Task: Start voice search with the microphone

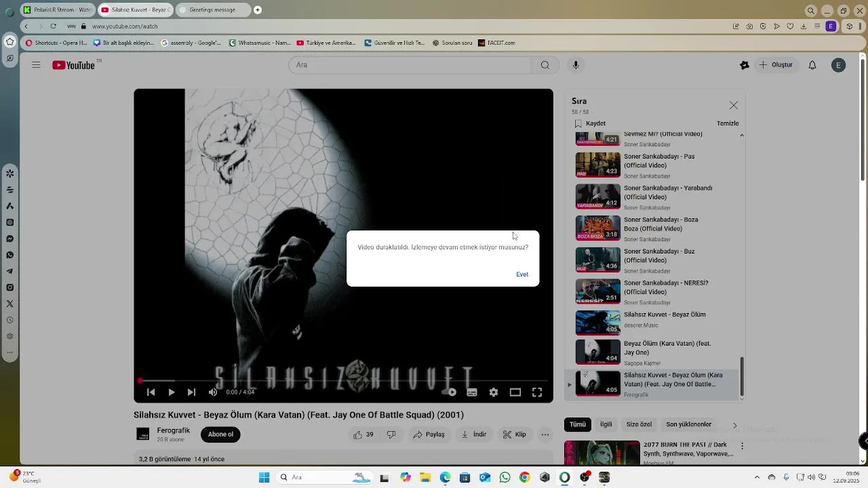Action: coord(576,65)
